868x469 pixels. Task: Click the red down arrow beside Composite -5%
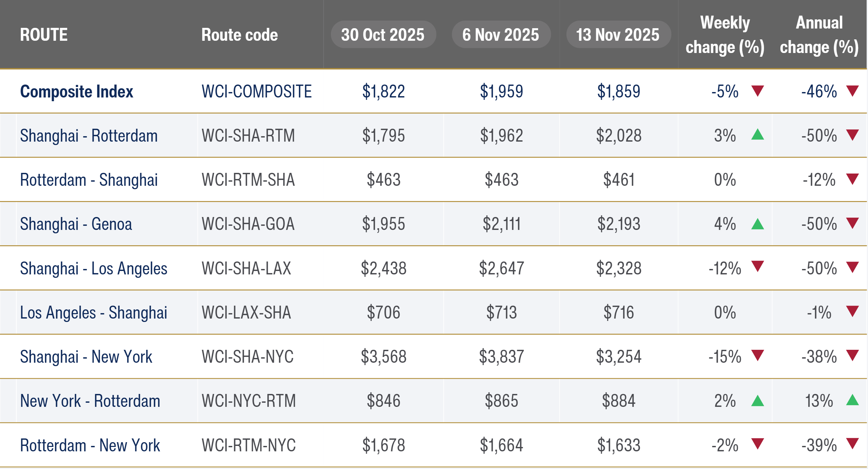point(758,91)
